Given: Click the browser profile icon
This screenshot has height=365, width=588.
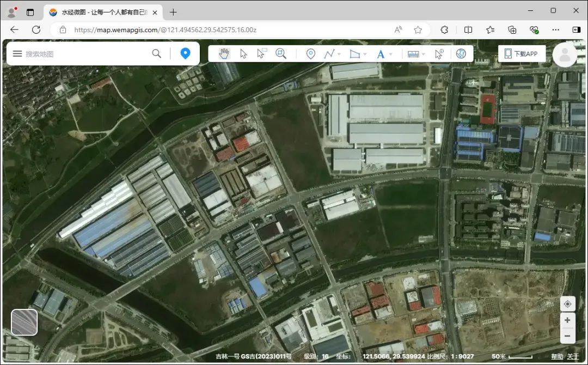Looking at the screenshot, I should tap(12, 13).
